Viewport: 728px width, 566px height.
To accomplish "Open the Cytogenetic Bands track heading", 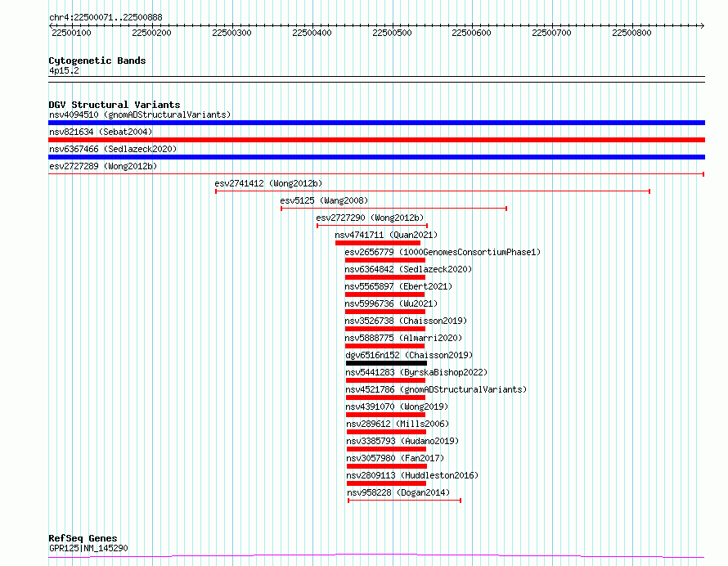I will 97,61.
